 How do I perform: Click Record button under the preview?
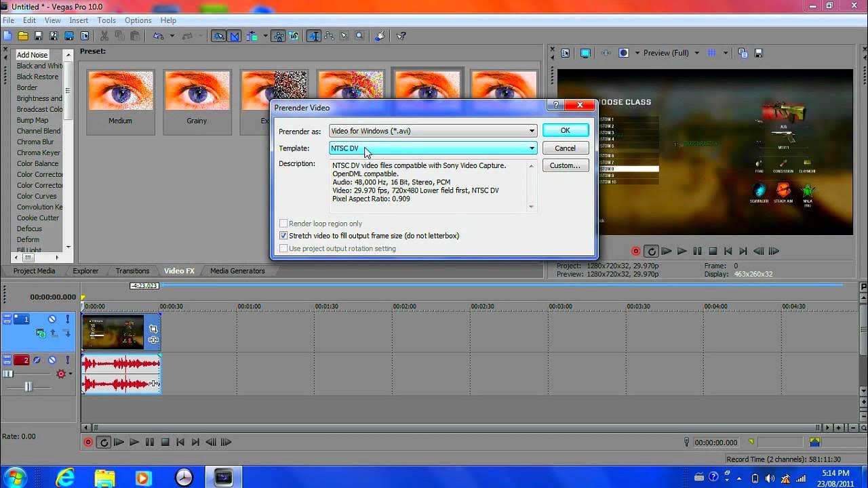(635, 251)
